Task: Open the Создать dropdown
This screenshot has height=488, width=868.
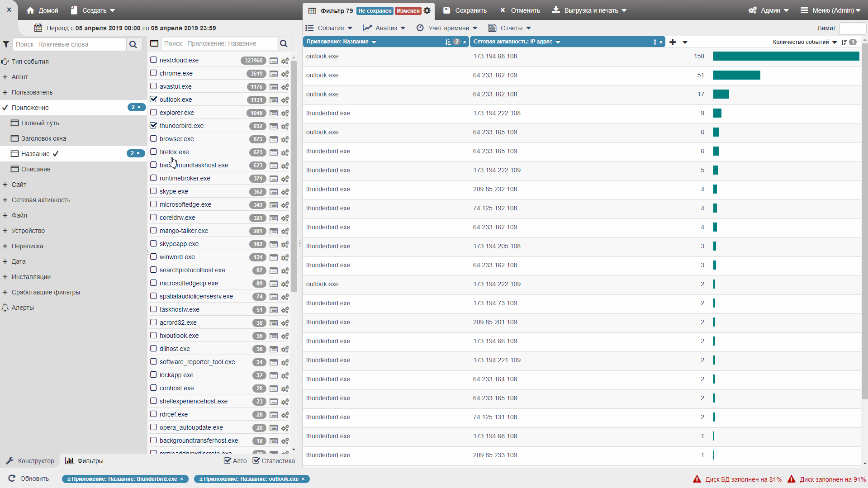Action: point(93,10)
